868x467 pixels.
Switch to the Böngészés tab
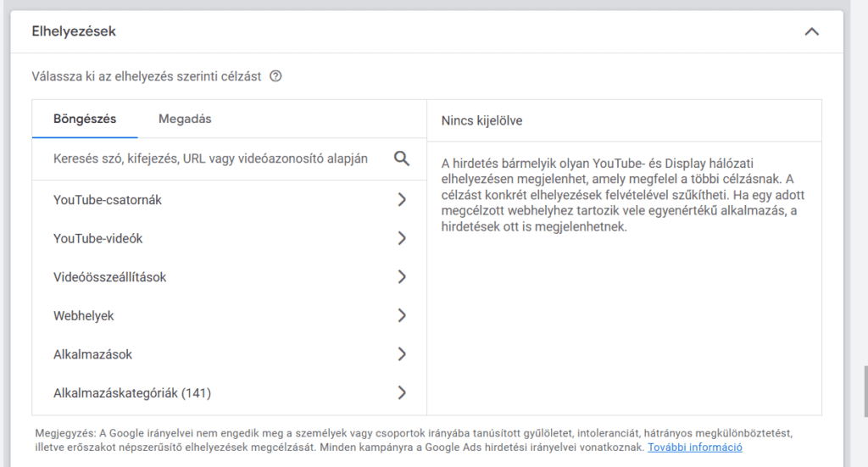[85, 120]
